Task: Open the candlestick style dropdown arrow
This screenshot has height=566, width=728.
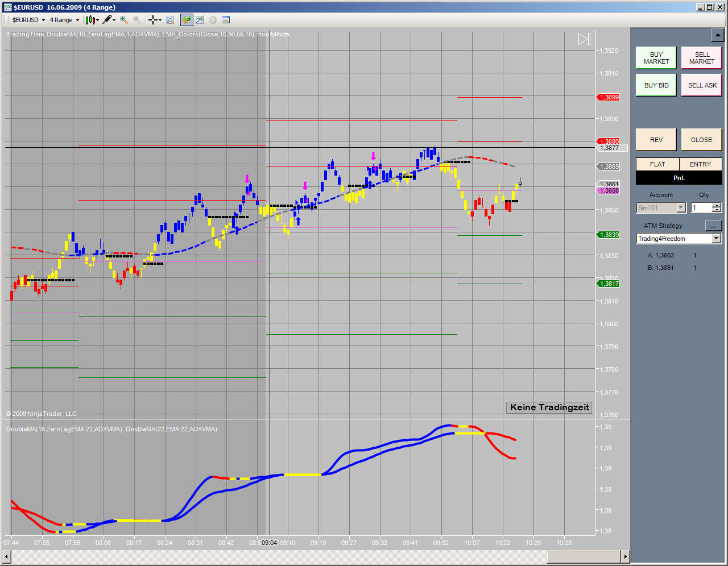Action: pos(97,20)
